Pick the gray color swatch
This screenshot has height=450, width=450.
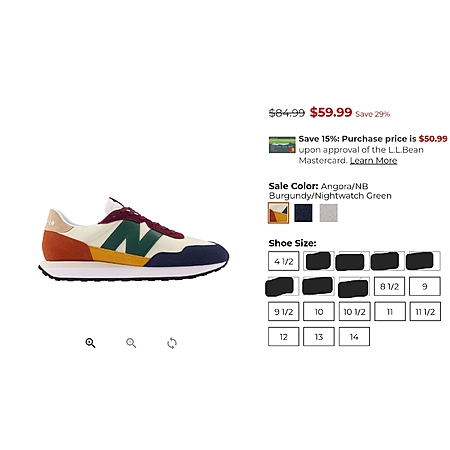(329, 213)
